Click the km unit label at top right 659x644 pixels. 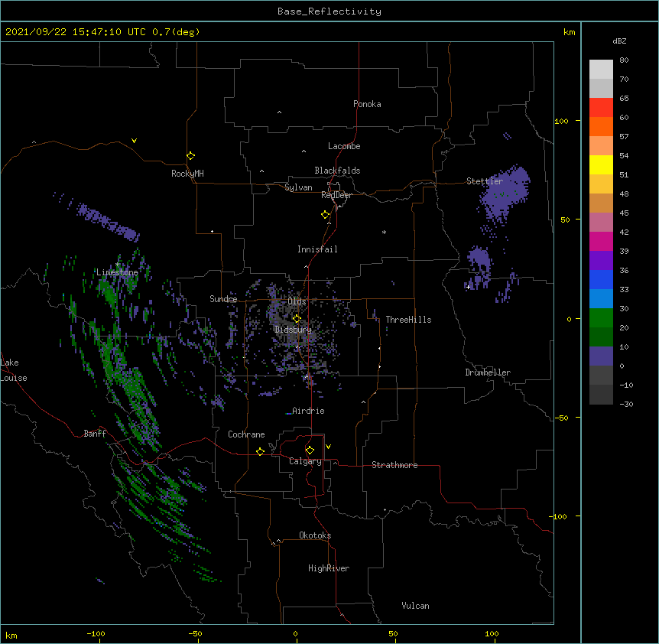pos(570,32)
